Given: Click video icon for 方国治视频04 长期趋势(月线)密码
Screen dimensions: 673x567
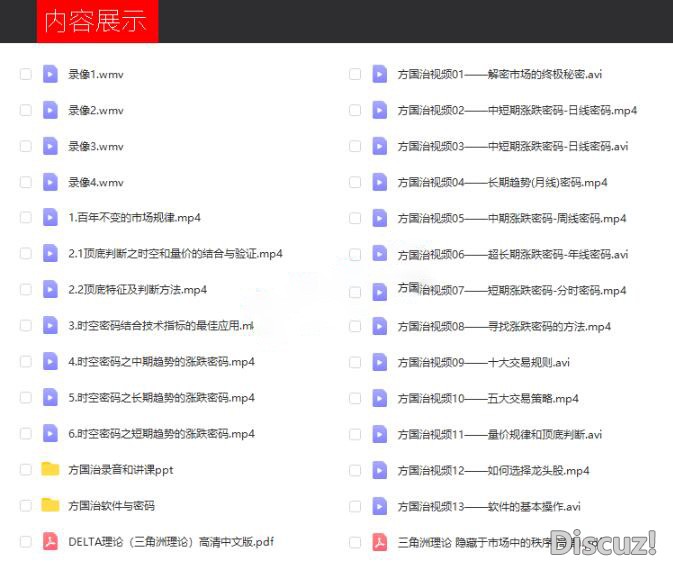Looking at the screenshot, I should click(379, 182).
